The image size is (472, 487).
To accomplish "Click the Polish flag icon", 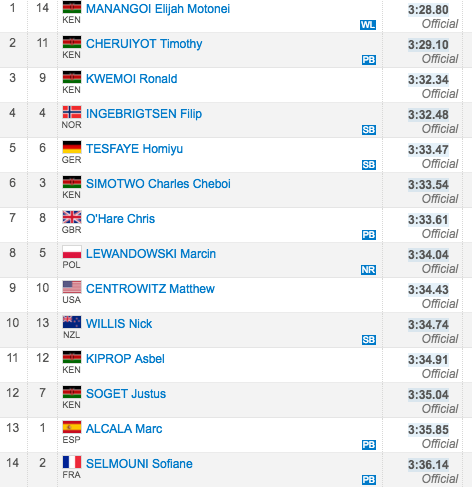I will [x=72, y=252].
